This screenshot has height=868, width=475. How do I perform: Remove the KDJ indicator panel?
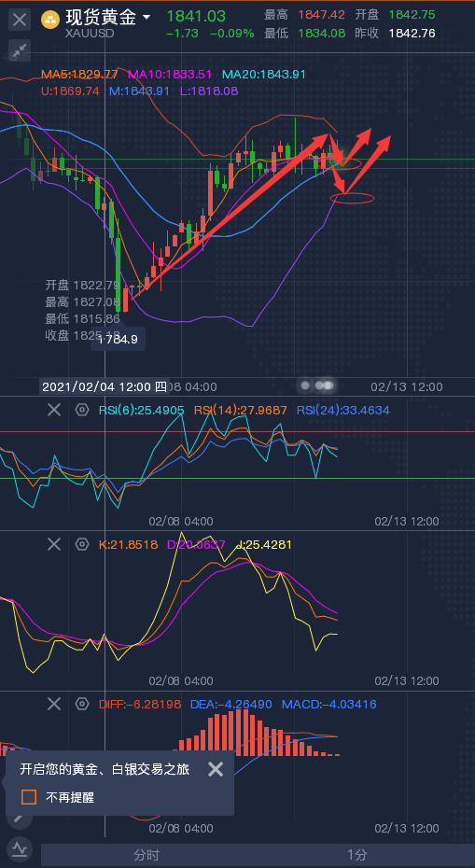coord(54,544)
